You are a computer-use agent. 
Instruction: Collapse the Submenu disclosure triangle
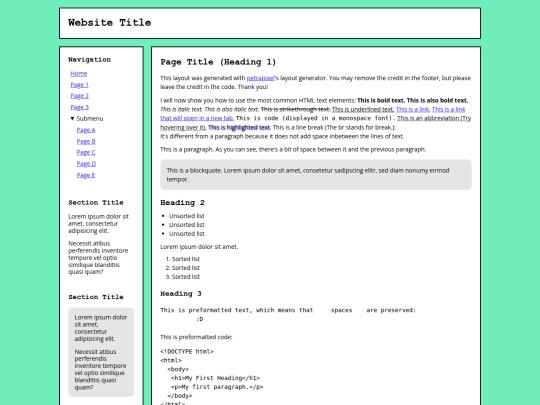pos(72,118)
